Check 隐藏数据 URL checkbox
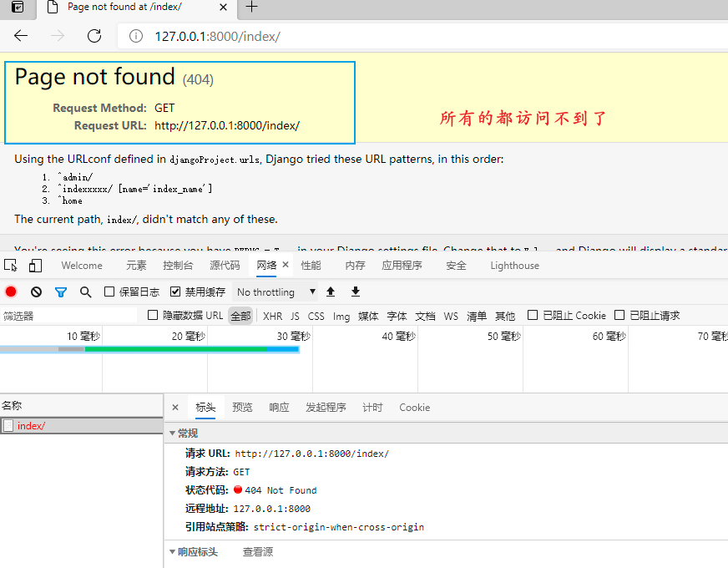728x568 pixels. (x=153, y=316)
